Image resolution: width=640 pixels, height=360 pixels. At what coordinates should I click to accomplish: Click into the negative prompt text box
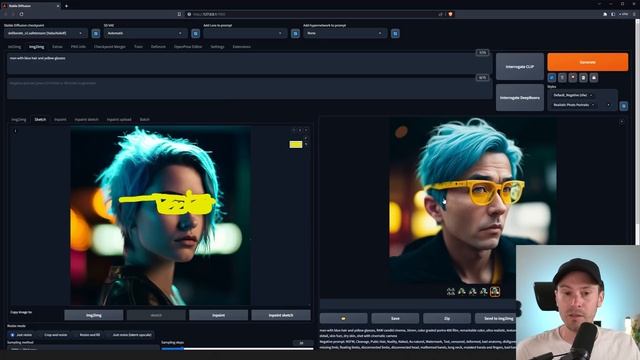click(249, 89)
